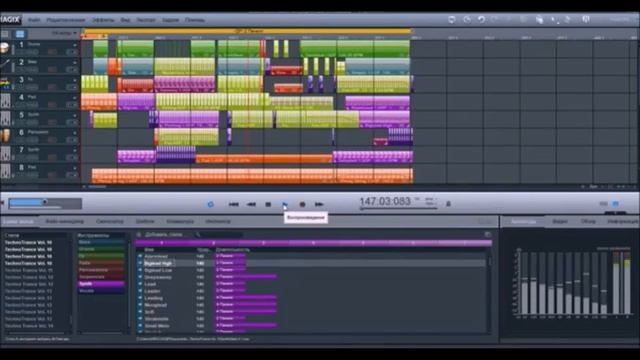Open the track 1 name dropdown arrow
The image size is (640, 360).
pos(75,45)
